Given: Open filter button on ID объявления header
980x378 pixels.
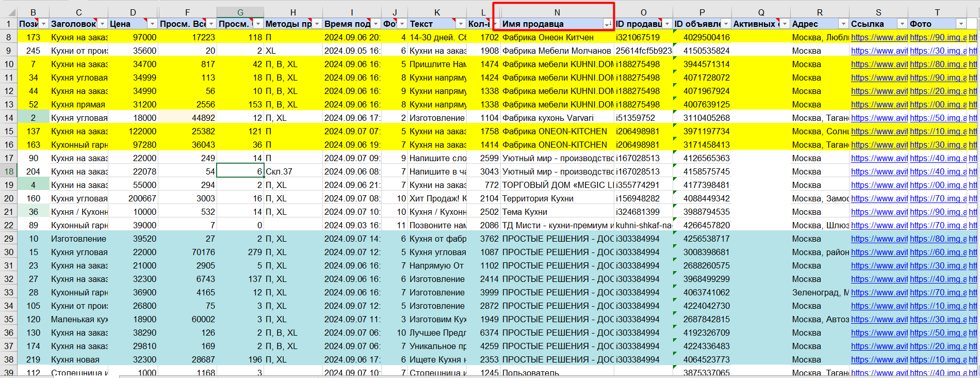Looking at the screenshot, I should tap(726, 24).
